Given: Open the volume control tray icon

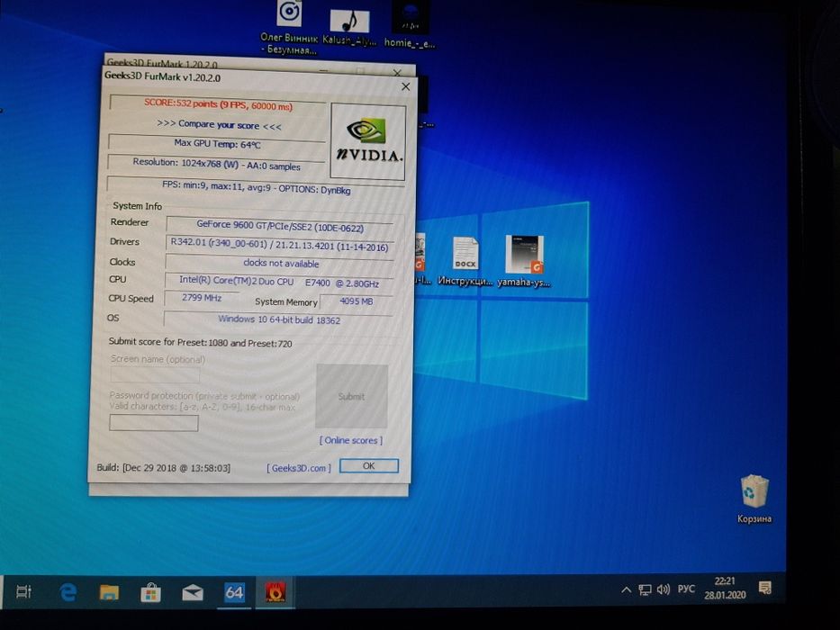Looking at the screenshot, I should coord(664,589).
